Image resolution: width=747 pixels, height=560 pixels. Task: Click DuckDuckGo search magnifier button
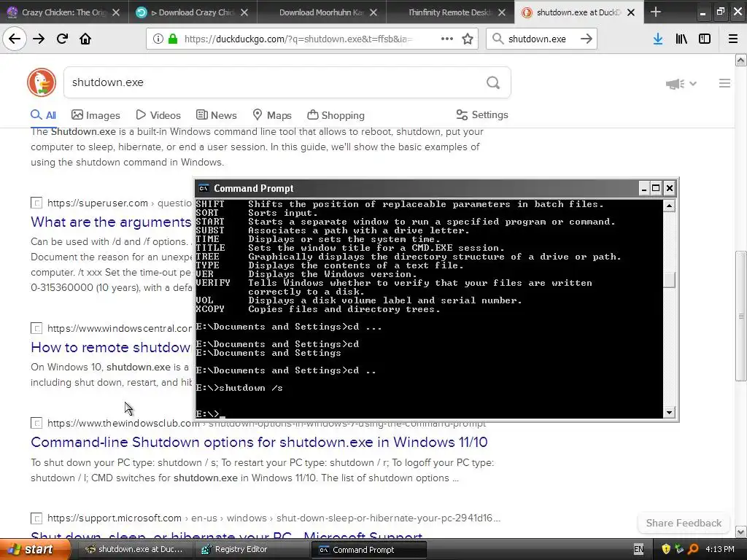coord(493,83)
